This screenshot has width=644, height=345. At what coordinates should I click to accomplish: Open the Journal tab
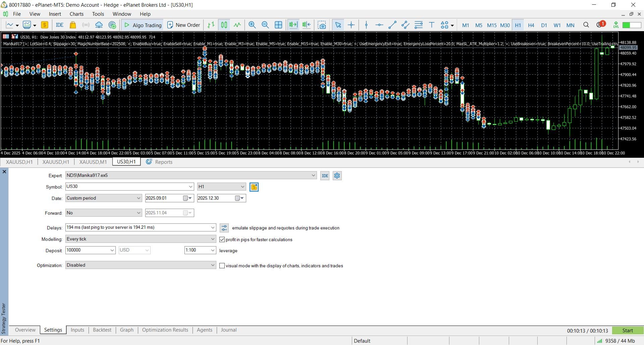click(x=229, y=330)
